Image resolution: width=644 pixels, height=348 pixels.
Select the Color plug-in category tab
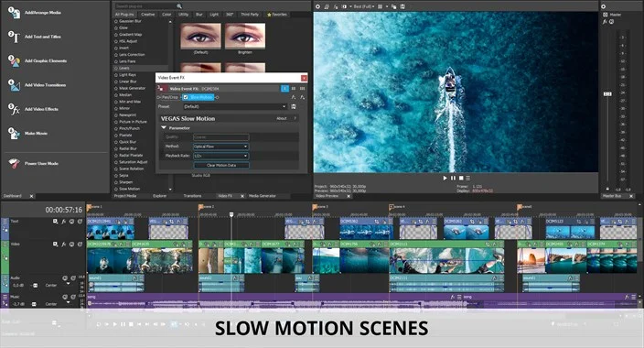[x=166, y=15]
